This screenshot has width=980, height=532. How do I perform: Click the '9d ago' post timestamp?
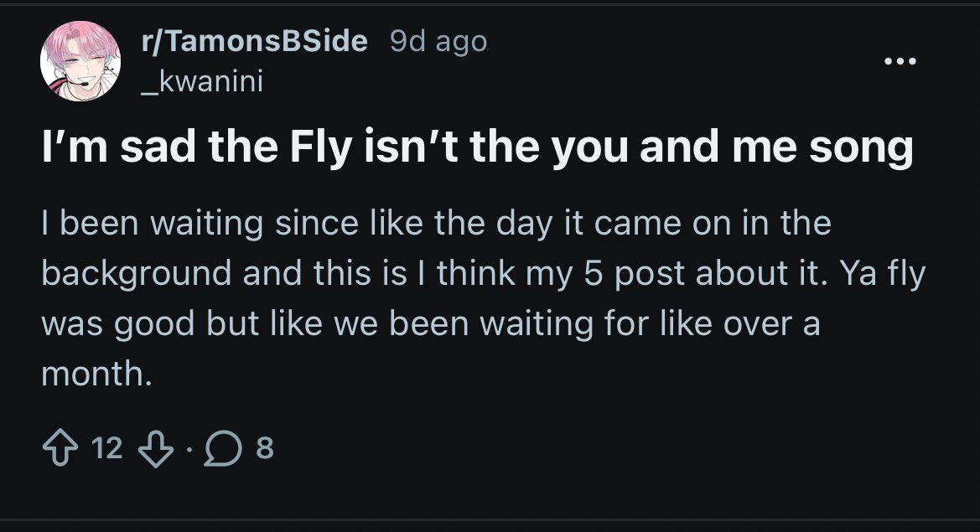[438, 42]
